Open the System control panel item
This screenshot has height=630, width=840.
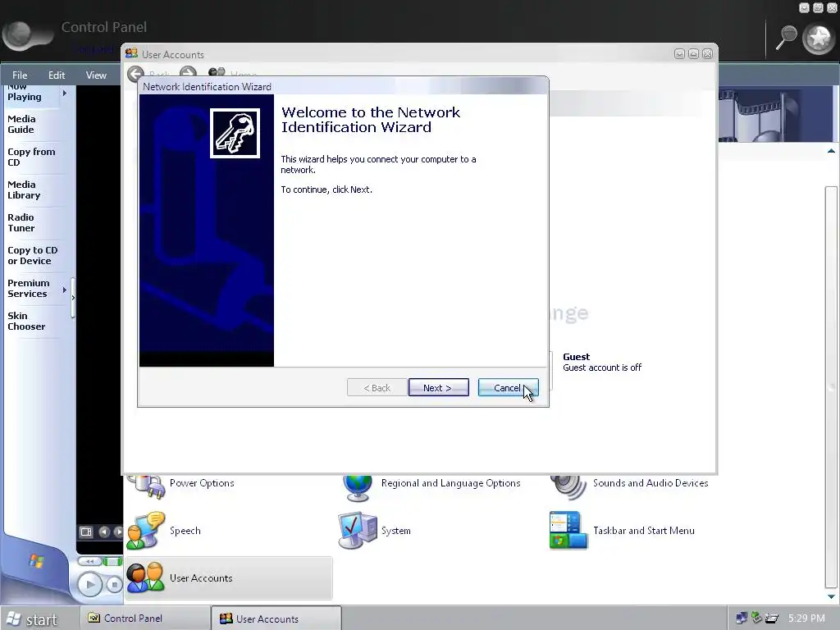click(x=374, y=531)
